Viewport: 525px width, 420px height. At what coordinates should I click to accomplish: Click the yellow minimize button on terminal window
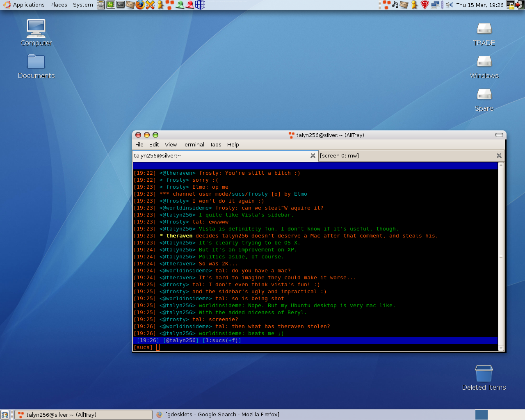click(147, 135)
